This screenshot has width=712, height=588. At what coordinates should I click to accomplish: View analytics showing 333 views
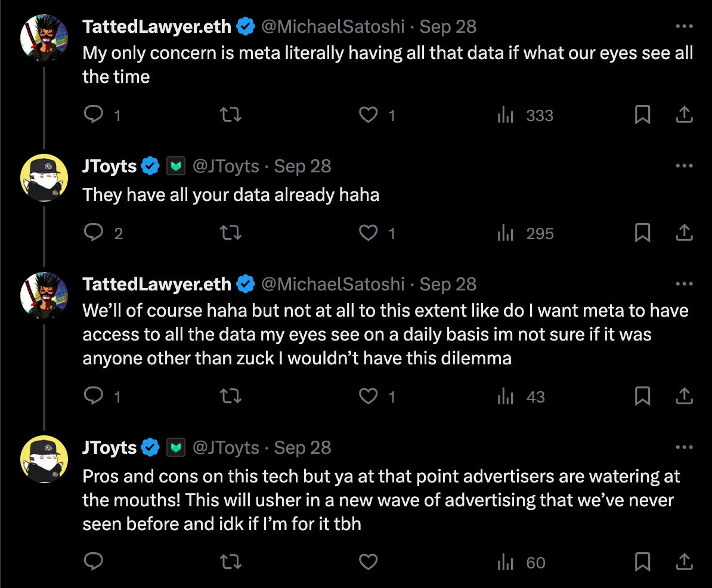click(x=525, y=115)
